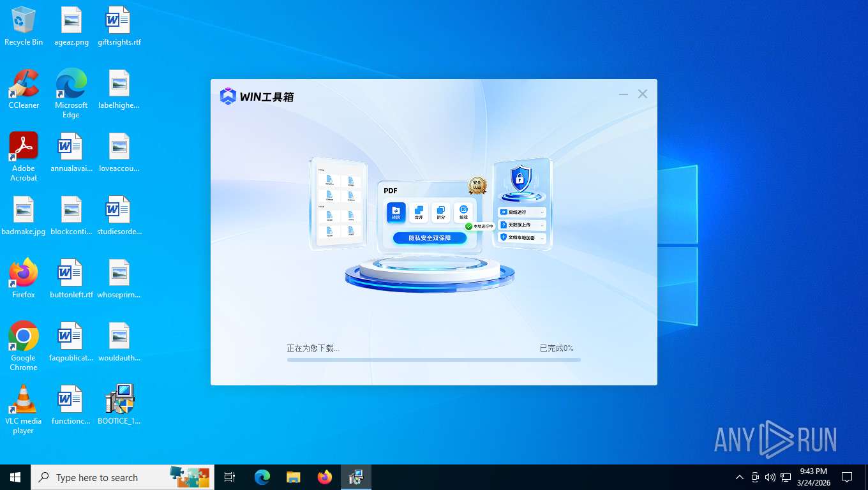The width and height of the screenshot is (868, 490).
Task: Show hidden system tray icons
Action: pos(740,477)
